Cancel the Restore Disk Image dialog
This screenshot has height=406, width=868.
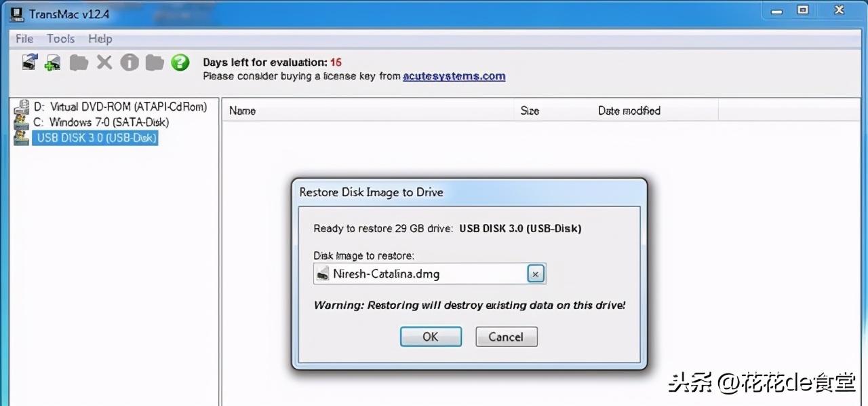[507, 337]
